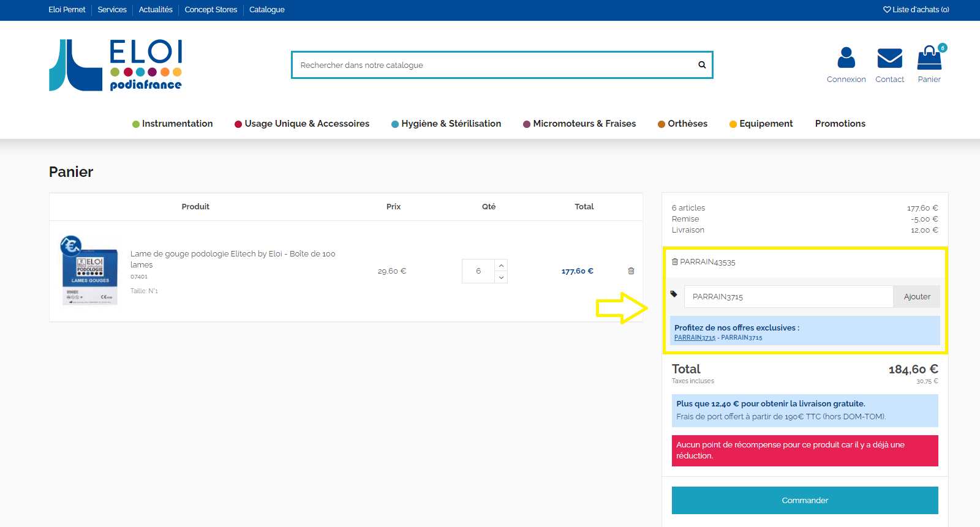Click the Taille: N°1 text
Screen dimensions: 980x527
pyautogui.click(x=144, y=291)
